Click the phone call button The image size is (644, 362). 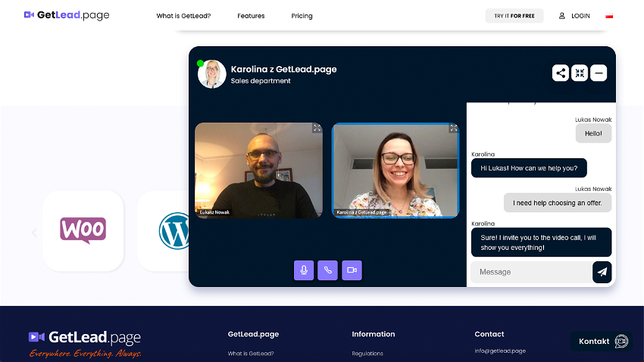coord(327,270)
